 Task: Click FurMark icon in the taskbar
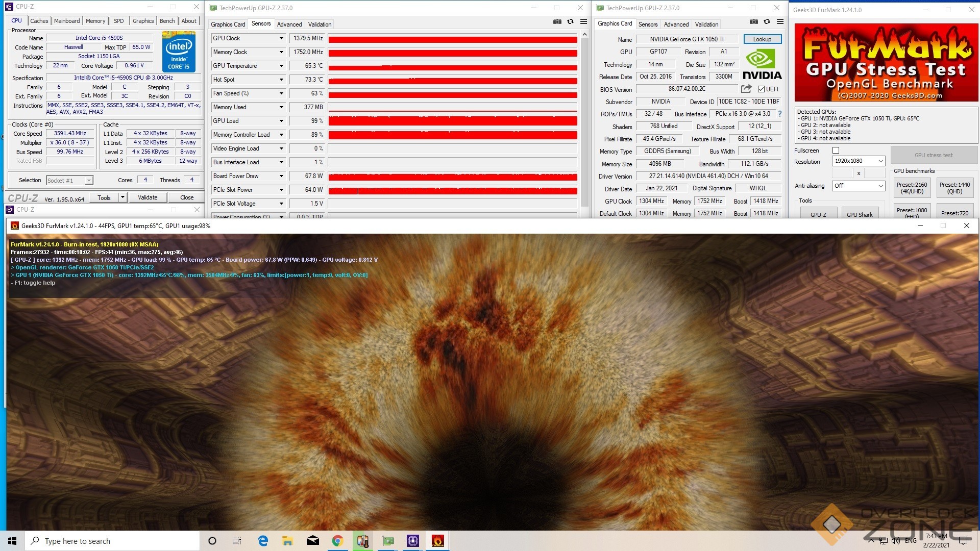[x=437, y=541]
